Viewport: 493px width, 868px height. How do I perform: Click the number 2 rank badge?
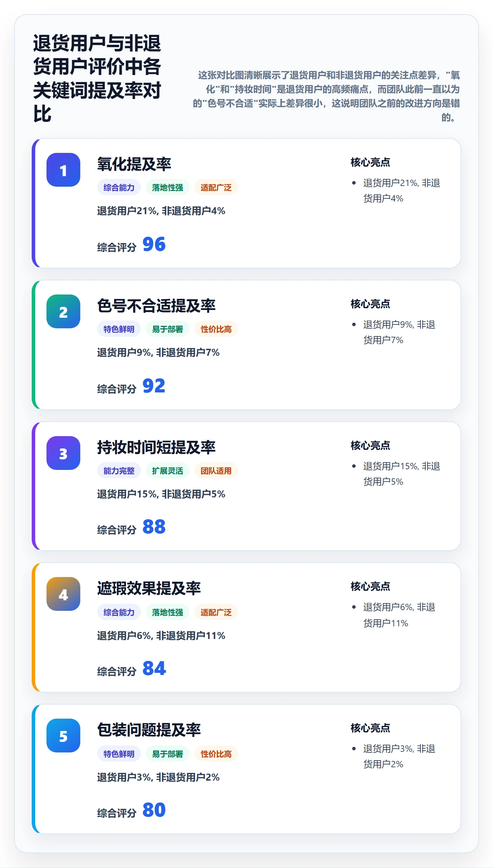tap(63, 311)
